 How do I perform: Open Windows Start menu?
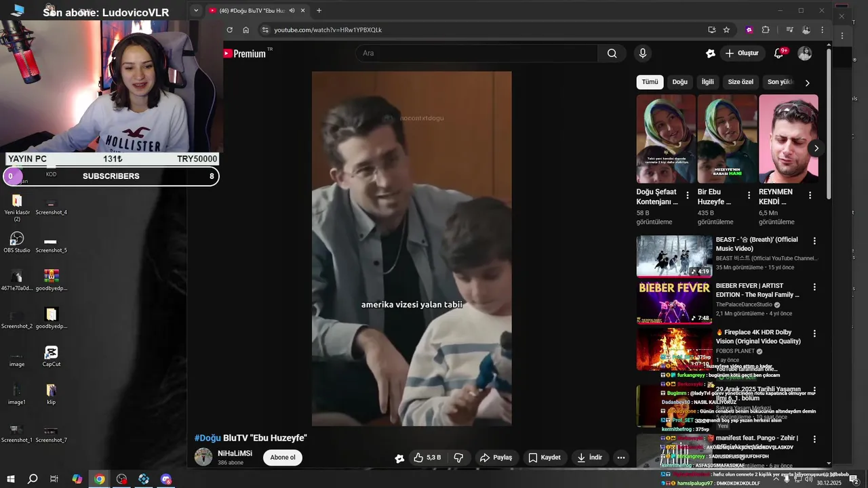coord(11,479)
